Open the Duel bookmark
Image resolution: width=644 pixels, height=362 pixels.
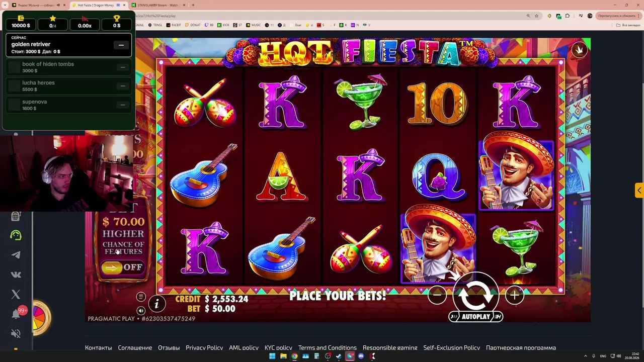point(296,25)
